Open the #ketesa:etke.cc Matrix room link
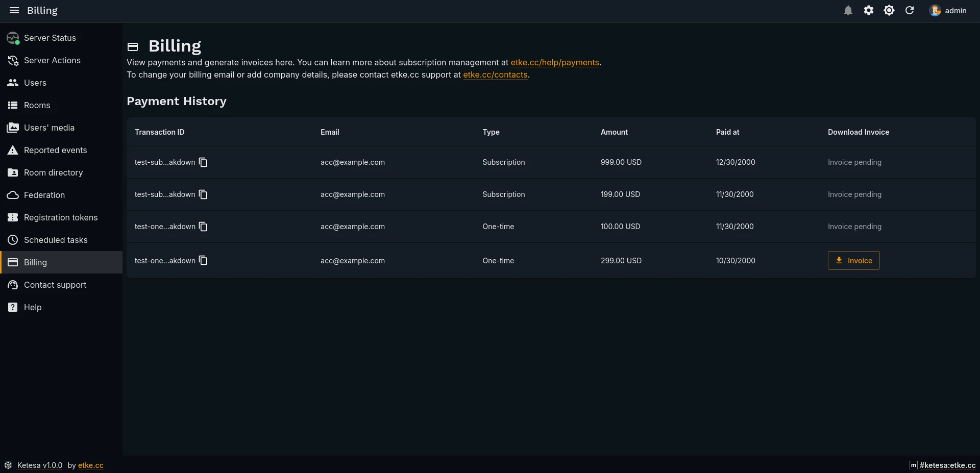The height and width of the screenshot is (473, 980). 947,465
